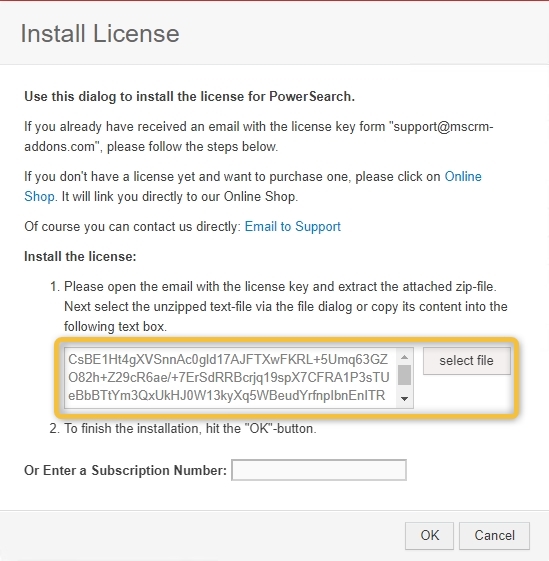Click the license text box scrollbar thumb
The height and width of the screenshot is (561, 549).
[404, 375]
